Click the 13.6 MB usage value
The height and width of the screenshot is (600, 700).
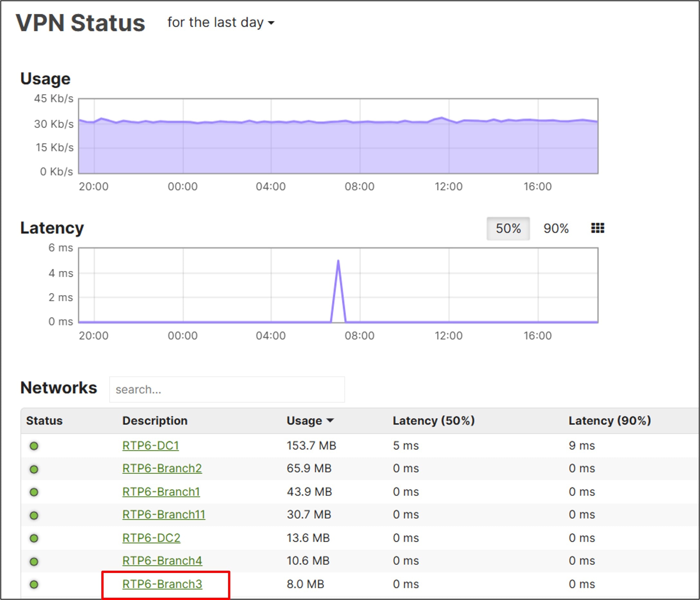coord(308,538)
